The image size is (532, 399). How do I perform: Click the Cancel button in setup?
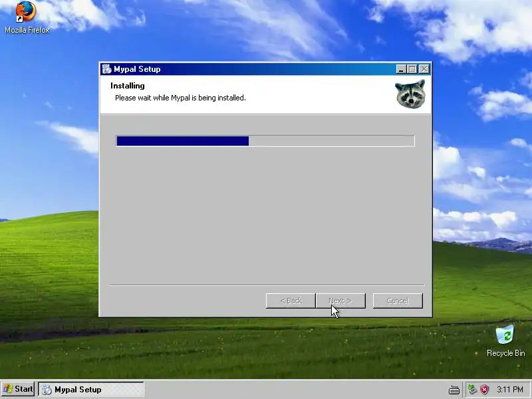point(398,301)
